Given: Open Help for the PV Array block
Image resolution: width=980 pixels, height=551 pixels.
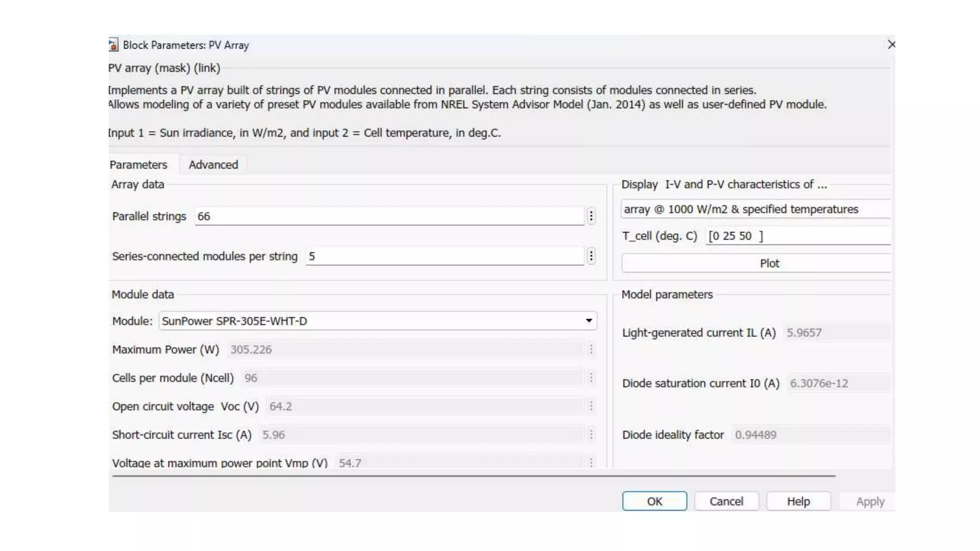Looking at the screenshot, I should pyautogui.click(x=798, y=501).
